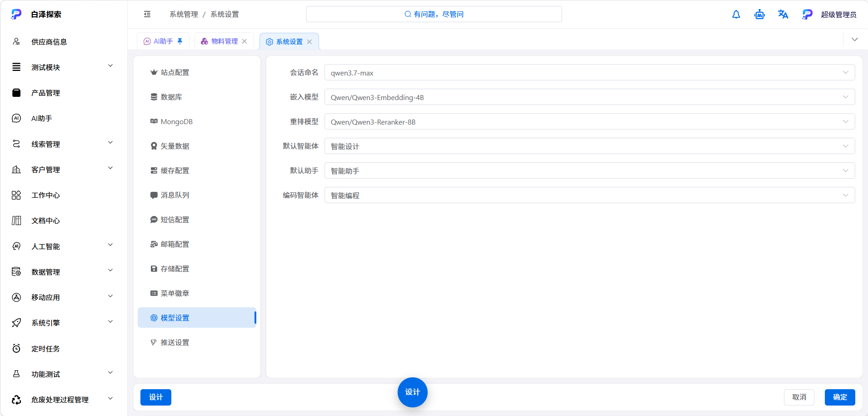Expand the 数据管理 menu
The height and width of the screenshot is (416, 868).
pyautogui.click(x=64, y=272)
